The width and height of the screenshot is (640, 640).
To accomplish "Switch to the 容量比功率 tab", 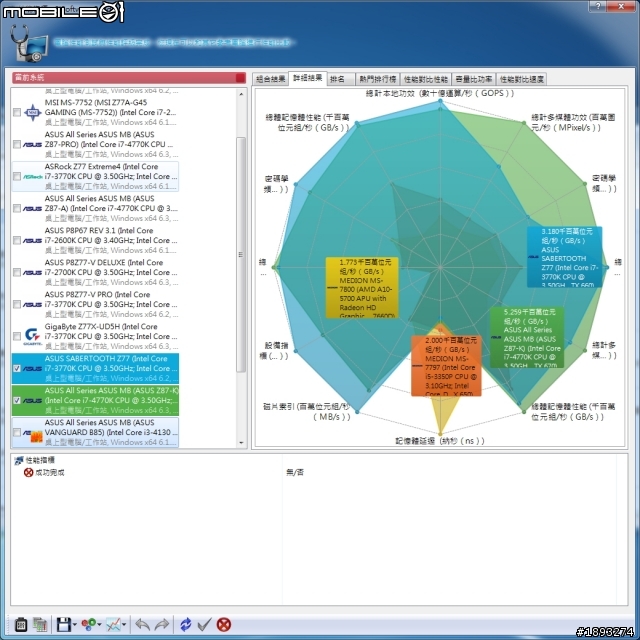I will click(x=473, y=79).
